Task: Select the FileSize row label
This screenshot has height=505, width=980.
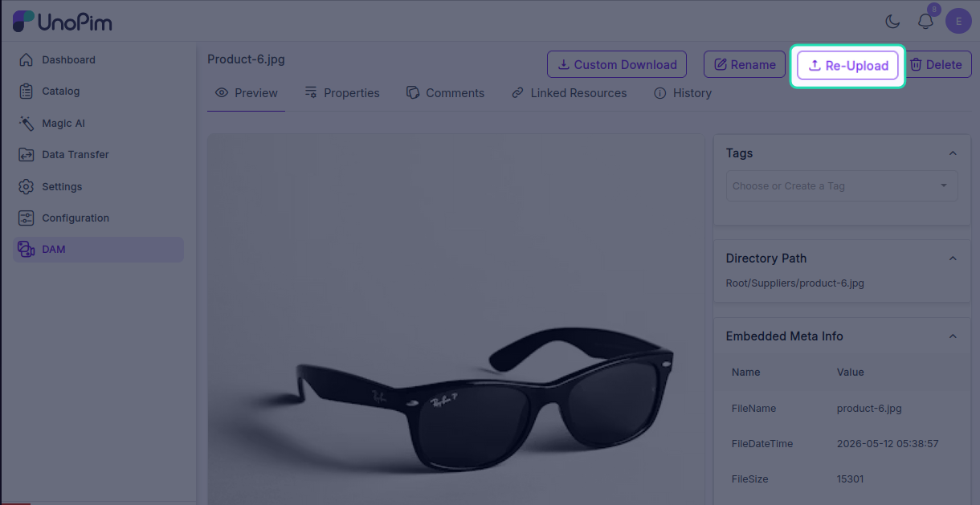Action: pos(749,479)
